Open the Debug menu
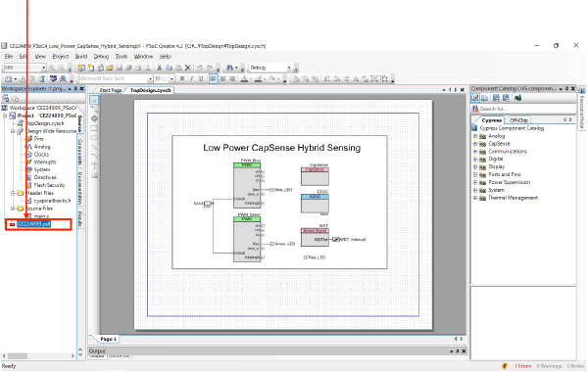This screenshot has width=588, height=372. pyautogui.click(x=101, y=56)
